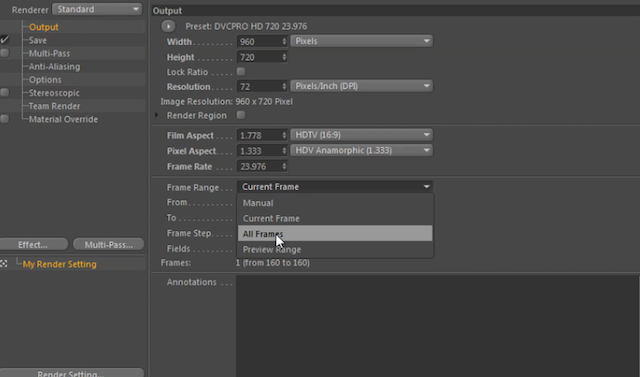Uncheck the Save checkbox
The image size is (640, 377).
4,40
